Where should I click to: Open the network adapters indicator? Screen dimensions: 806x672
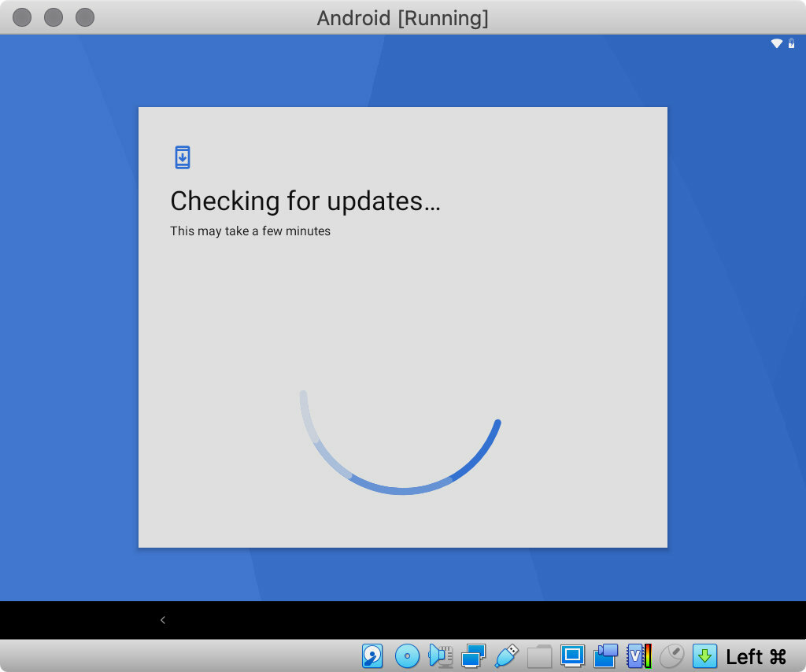tap(474, 655)
